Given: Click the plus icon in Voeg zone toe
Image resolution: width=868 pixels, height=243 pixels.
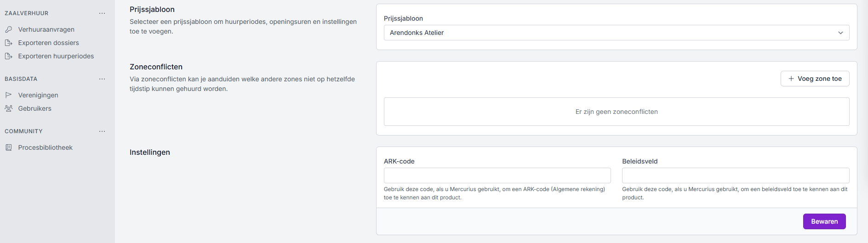Looking at the screenshot, I should point(791,79).
